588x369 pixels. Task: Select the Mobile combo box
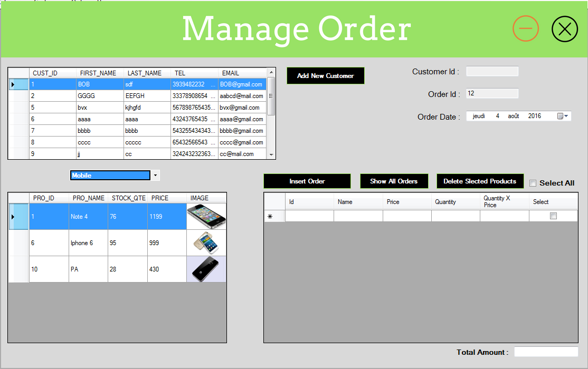110,175
